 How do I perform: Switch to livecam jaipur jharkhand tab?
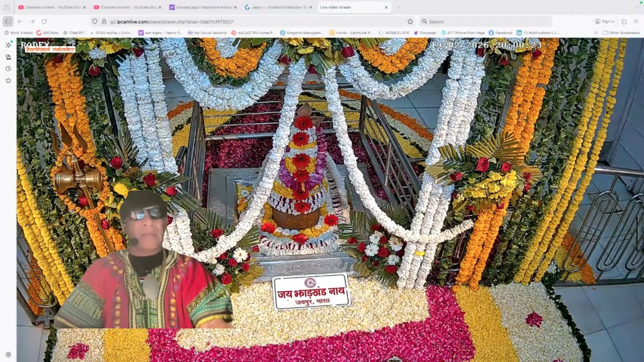[203, 8]
